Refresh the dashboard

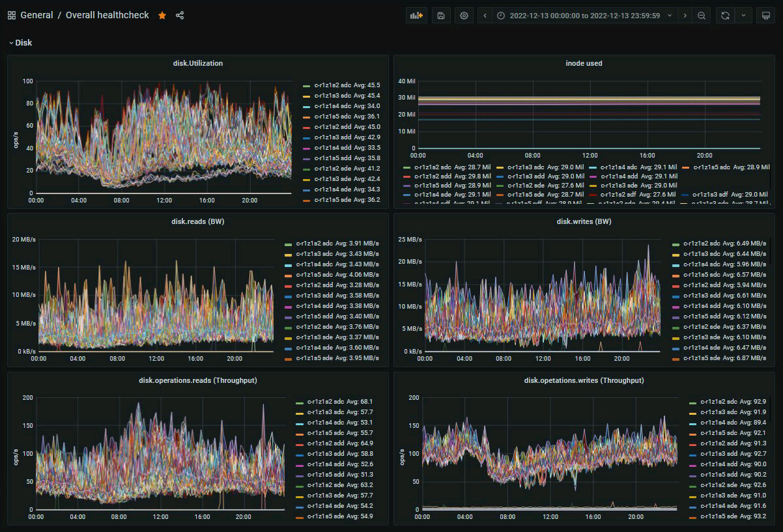(725, 16)
